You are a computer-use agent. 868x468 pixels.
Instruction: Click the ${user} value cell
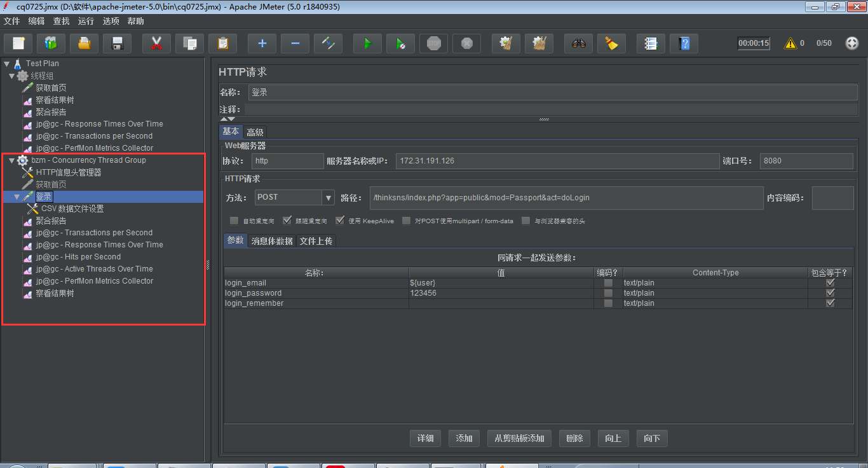pyautogui.click(x=501, y=283)
